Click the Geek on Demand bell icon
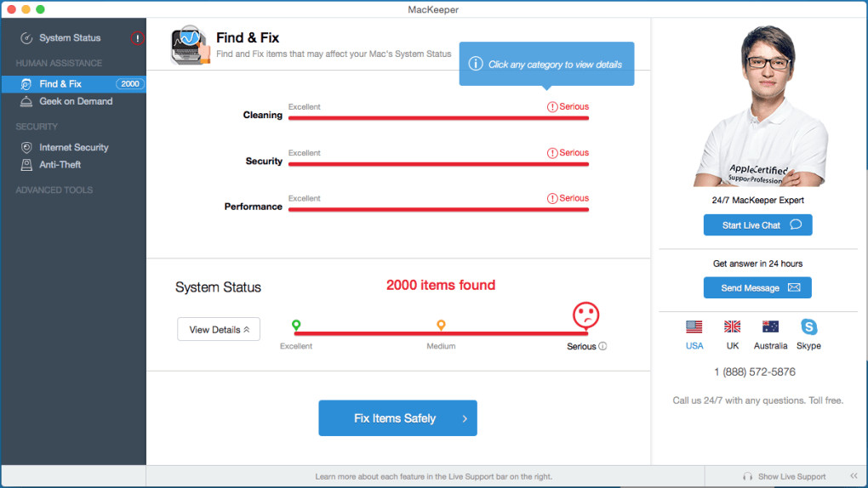This screenshot has width=868, height=488. (x=26, y=101)
